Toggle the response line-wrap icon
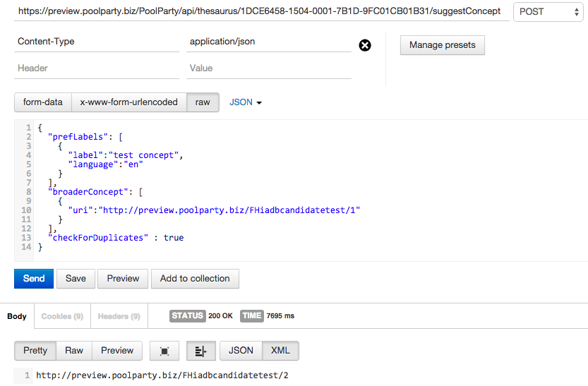 (200, 351)
